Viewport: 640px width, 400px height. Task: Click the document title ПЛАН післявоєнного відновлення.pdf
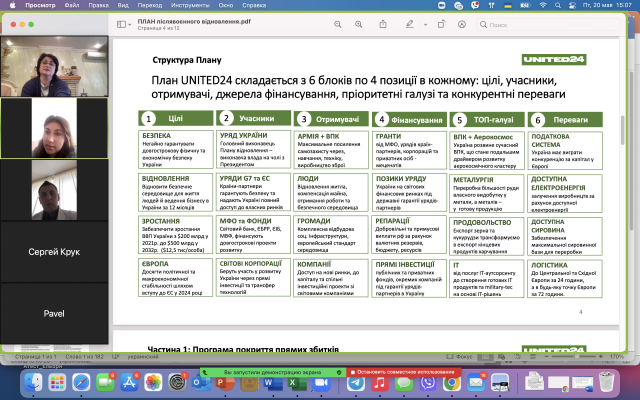pos(194,22)
